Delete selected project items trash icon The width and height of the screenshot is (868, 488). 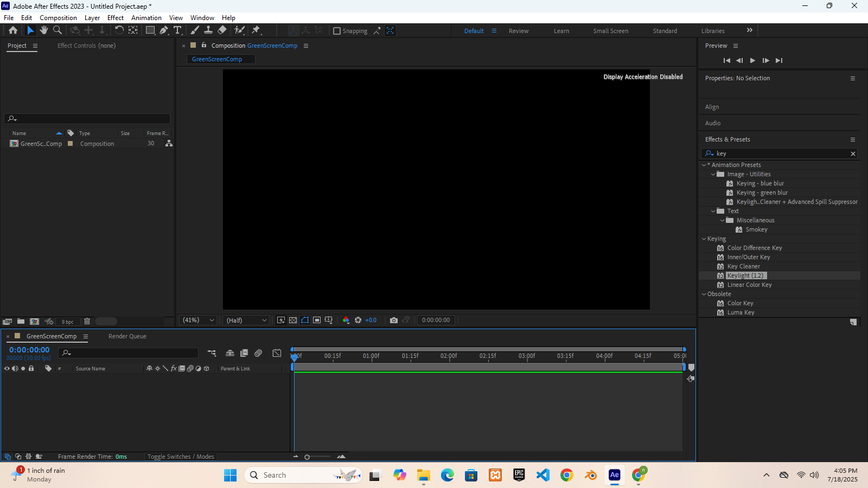87,322
